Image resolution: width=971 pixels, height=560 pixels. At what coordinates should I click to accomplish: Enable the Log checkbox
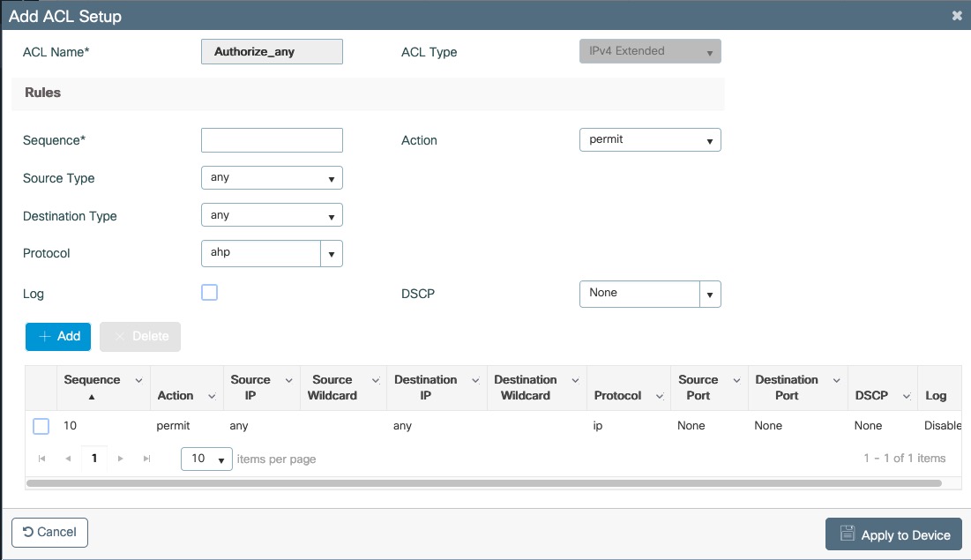point(209,292)
